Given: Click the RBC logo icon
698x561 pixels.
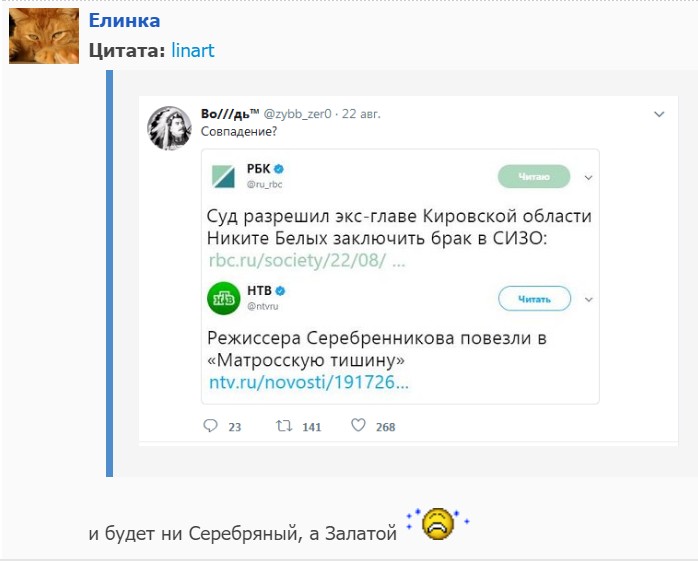Looking at the screenshot, I should pyautogui.click(x=222, y=176).
